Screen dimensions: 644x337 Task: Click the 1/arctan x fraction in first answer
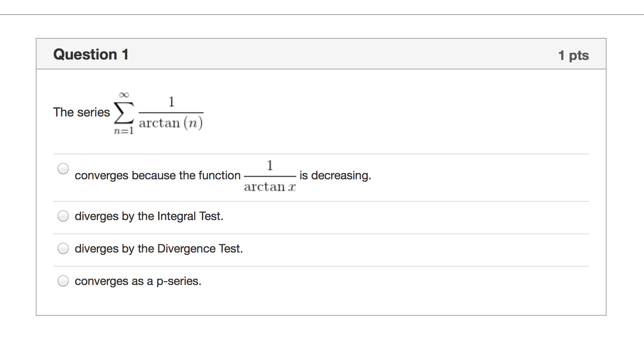pos(270,176)
